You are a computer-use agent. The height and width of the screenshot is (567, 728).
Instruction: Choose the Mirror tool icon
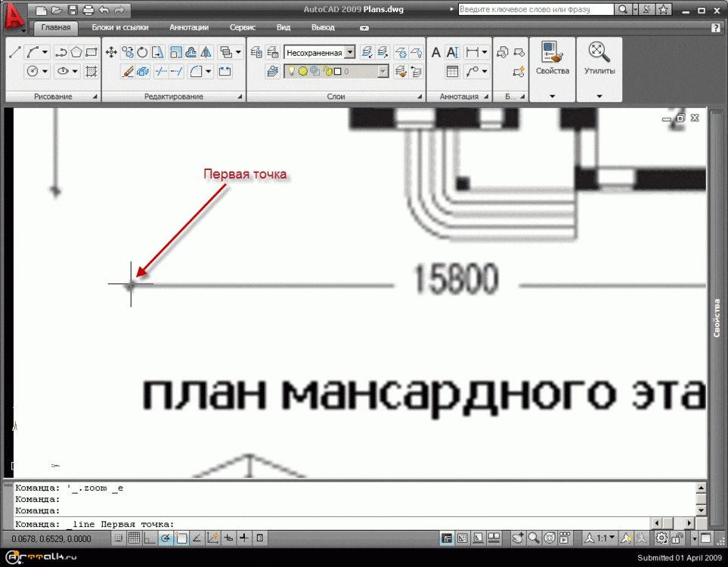(x=206, y=52)
